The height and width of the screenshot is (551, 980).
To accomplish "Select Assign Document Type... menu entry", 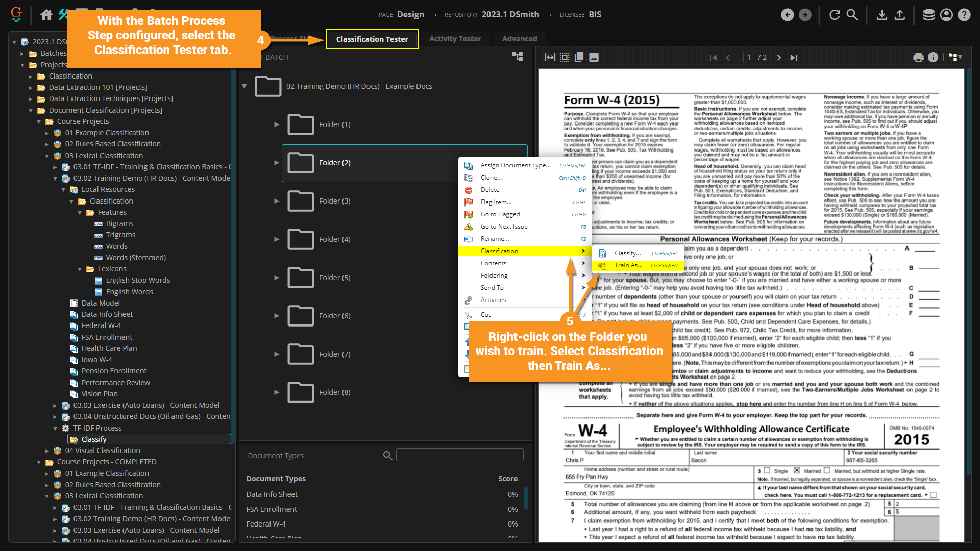I will [515, 165].
